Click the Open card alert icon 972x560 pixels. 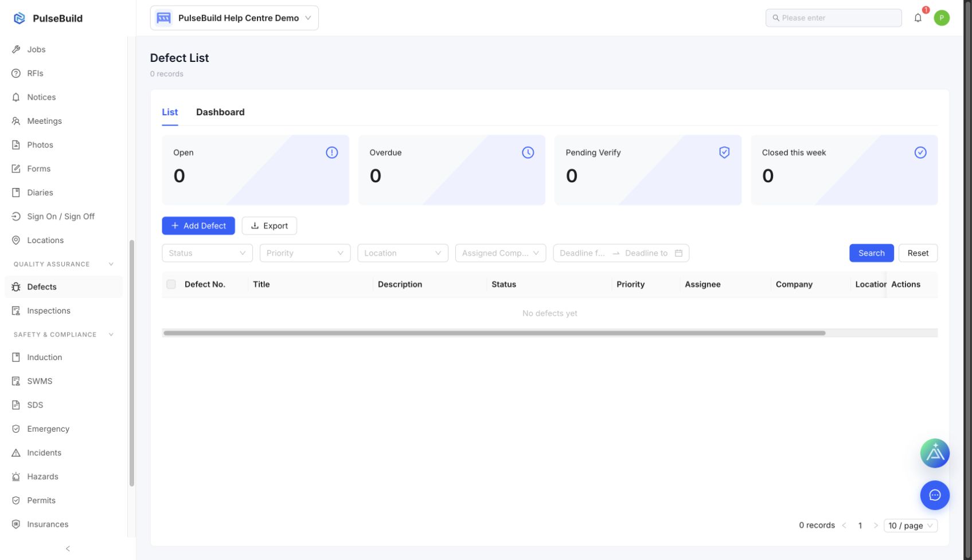click(331, 152)
